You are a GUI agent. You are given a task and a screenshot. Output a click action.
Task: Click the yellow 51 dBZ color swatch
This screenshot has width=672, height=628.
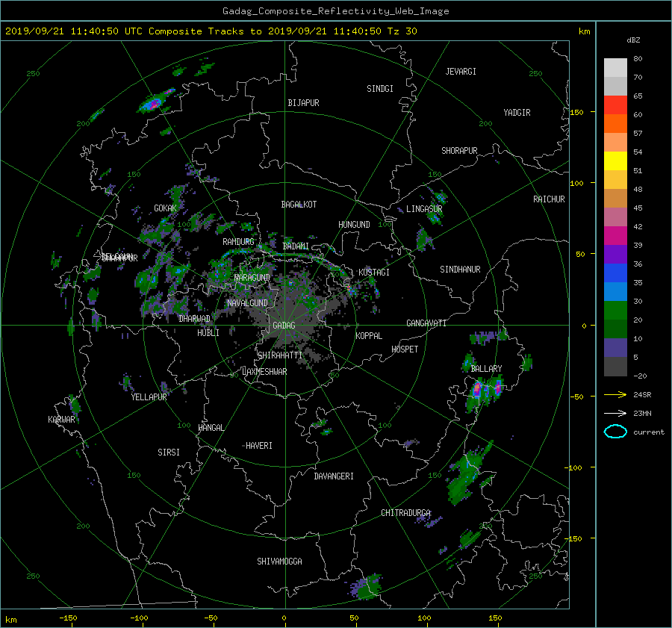point(615,161)
